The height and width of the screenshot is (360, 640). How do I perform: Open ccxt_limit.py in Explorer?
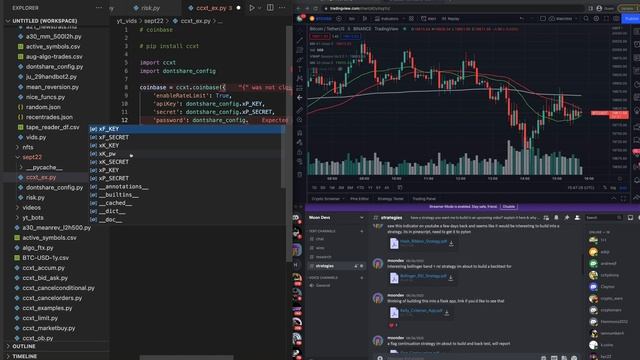(x=40, y=318)
